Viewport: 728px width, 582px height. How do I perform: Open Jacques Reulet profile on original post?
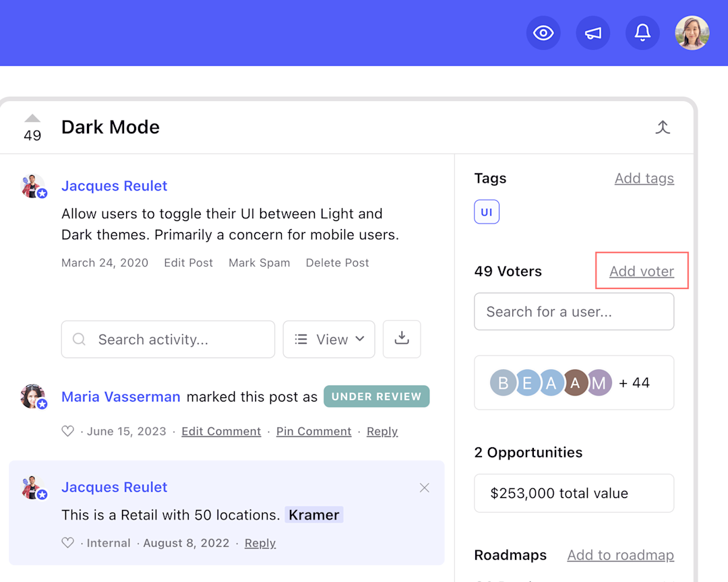(114, 186)
